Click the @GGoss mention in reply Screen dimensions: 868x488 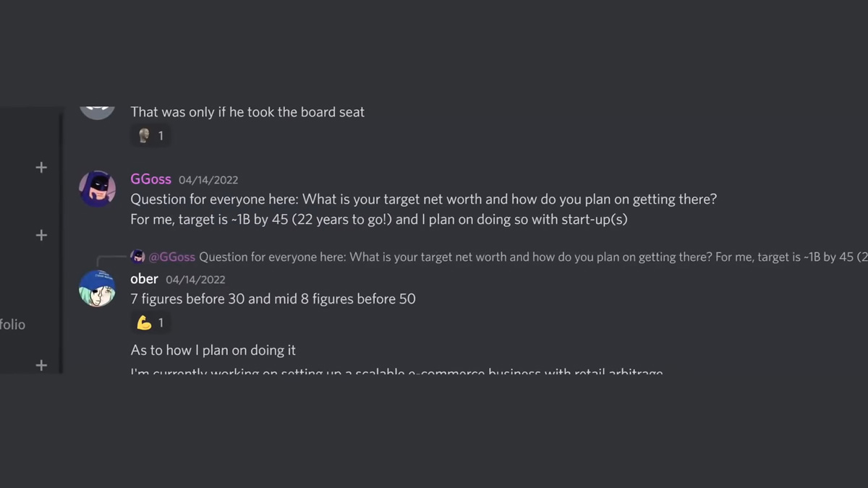coord(172,257)
